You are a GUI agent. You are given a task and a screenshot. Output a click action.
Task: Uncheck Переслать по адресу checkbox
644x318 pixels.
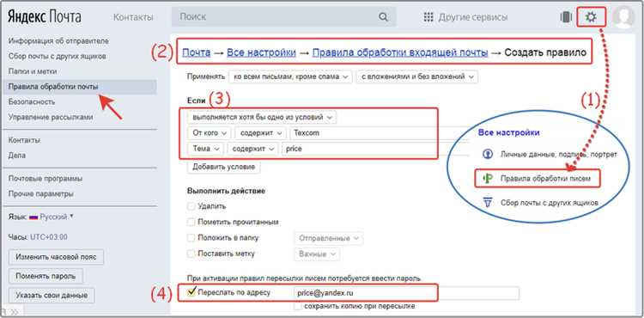[191, 291]
